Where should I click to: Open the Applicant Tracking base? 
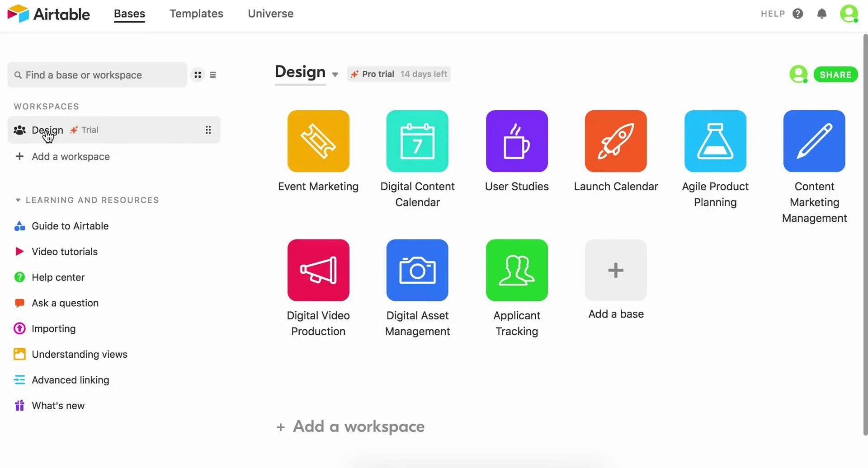(x=516, y=270)
